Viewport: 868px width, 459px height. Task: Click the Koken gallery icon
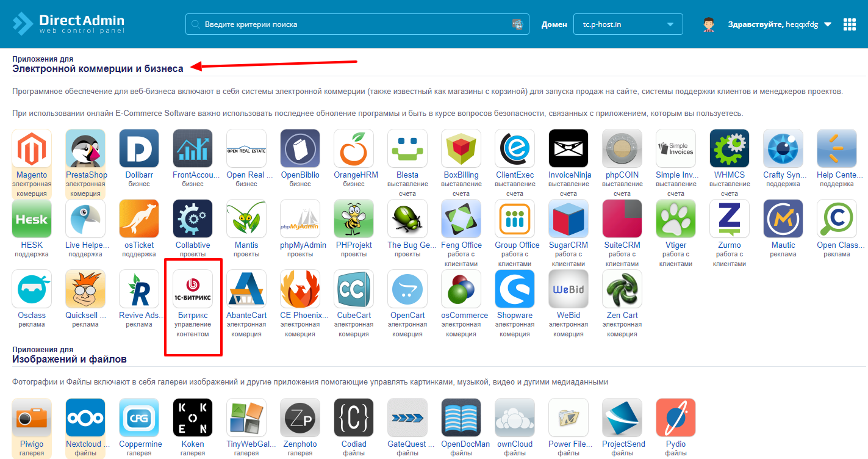click(x=193, y=418)
